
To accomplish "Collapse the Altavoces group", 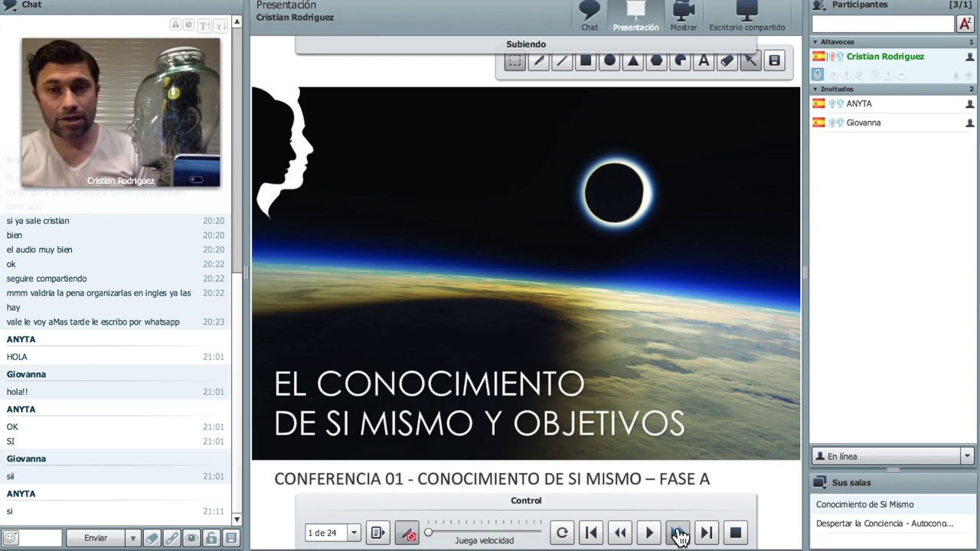I will [x=815, y=42].
